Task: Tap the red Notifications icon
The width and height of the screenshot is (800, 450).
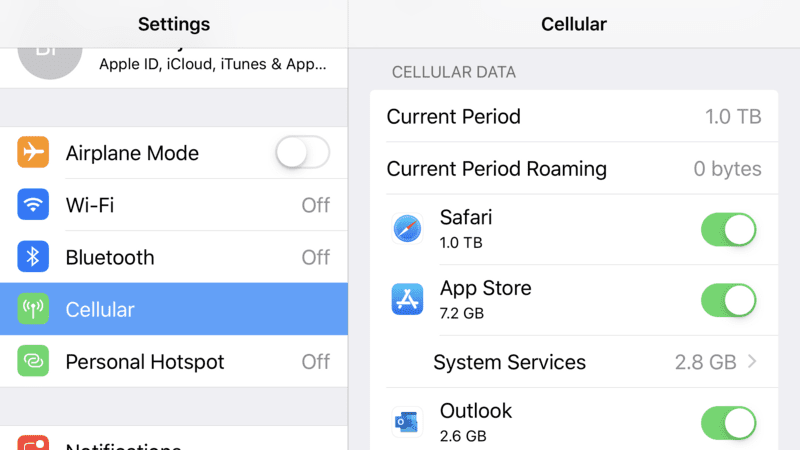Action: 33,443
